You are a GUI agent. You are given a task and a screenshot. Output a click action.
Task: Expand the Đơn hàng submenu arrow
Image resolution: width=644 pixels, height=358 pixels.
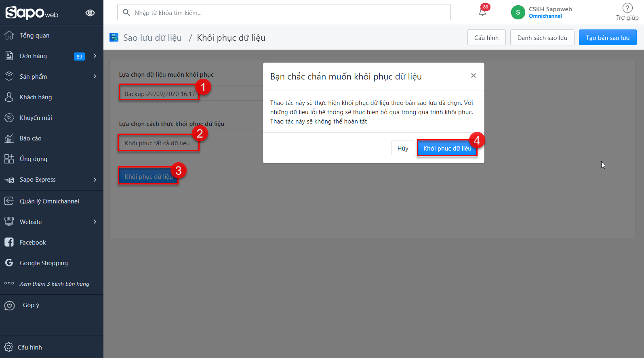(x=95, y=56)
